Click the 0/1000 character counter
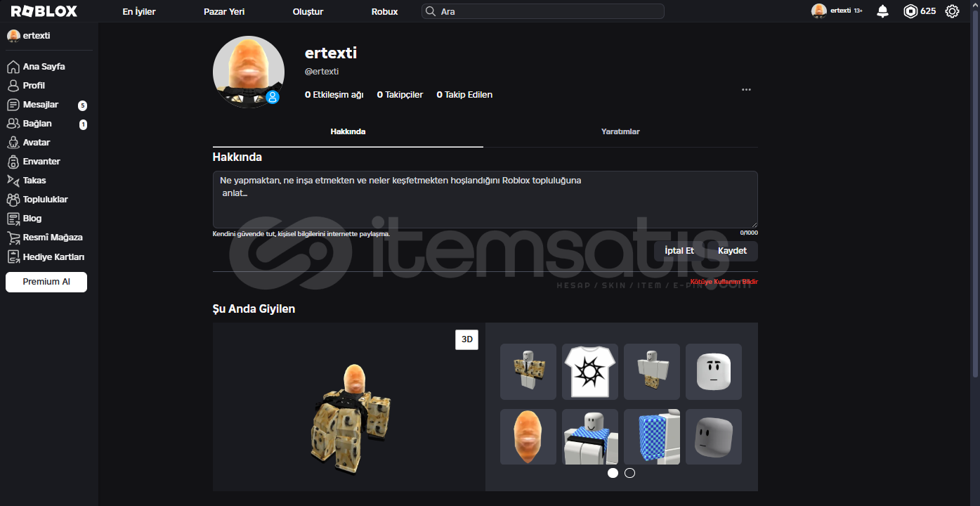980x506 pixels. coord(749,233)
